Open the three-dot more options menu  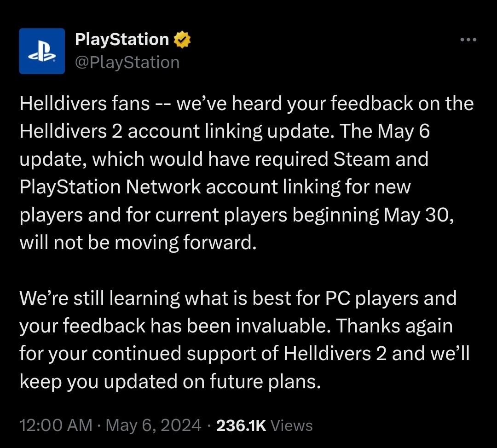[468, 40]
